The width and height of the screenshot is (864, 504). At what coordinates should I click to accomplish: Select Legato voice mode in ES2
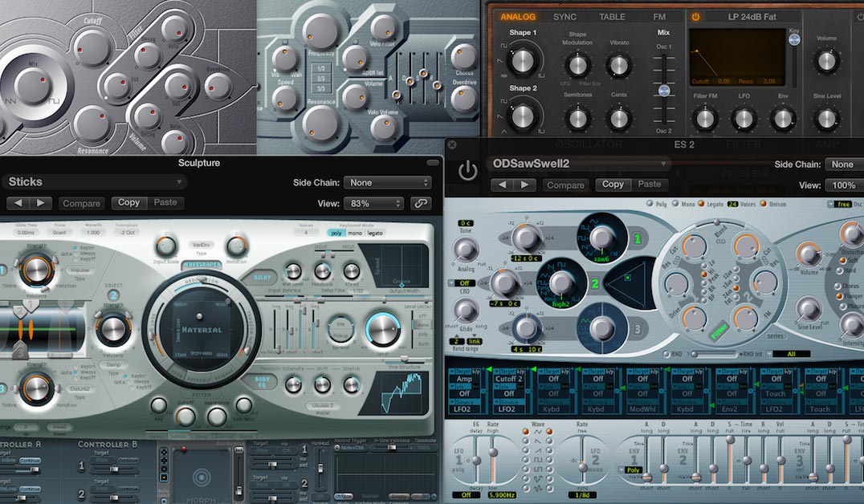[701, 204]
